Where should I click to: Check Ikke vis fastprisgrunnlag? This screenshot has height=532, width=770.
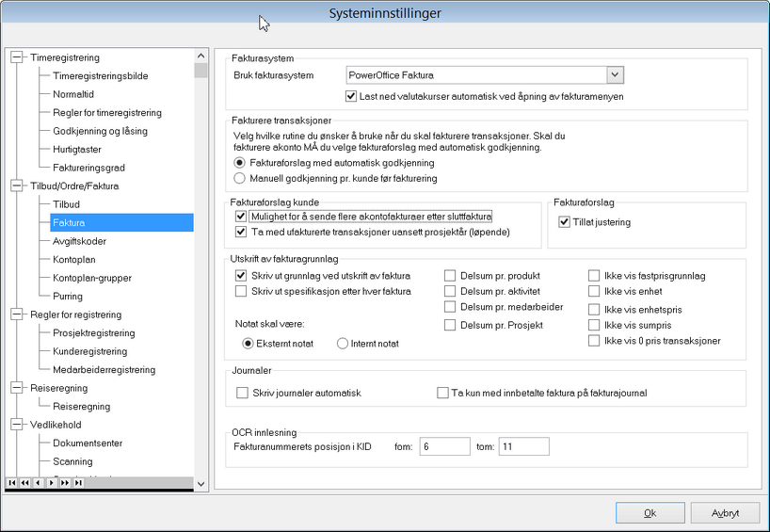[x=594, y=276]
